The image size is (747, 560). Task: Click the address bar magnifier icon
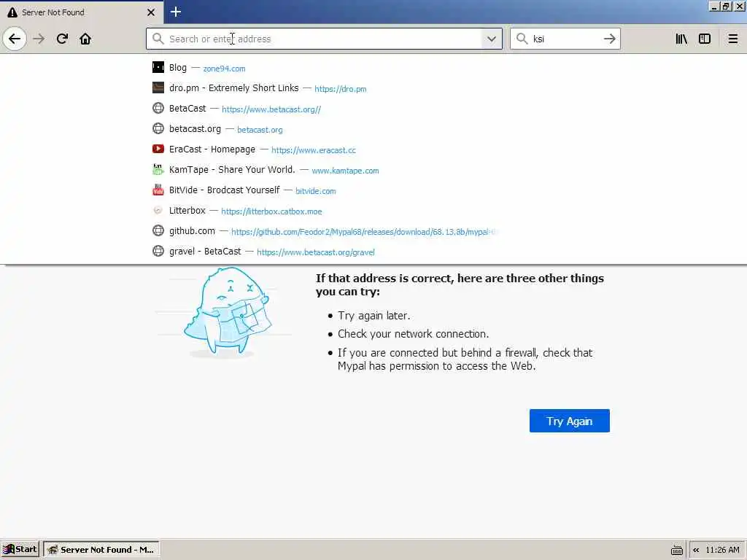pos(158,39)
